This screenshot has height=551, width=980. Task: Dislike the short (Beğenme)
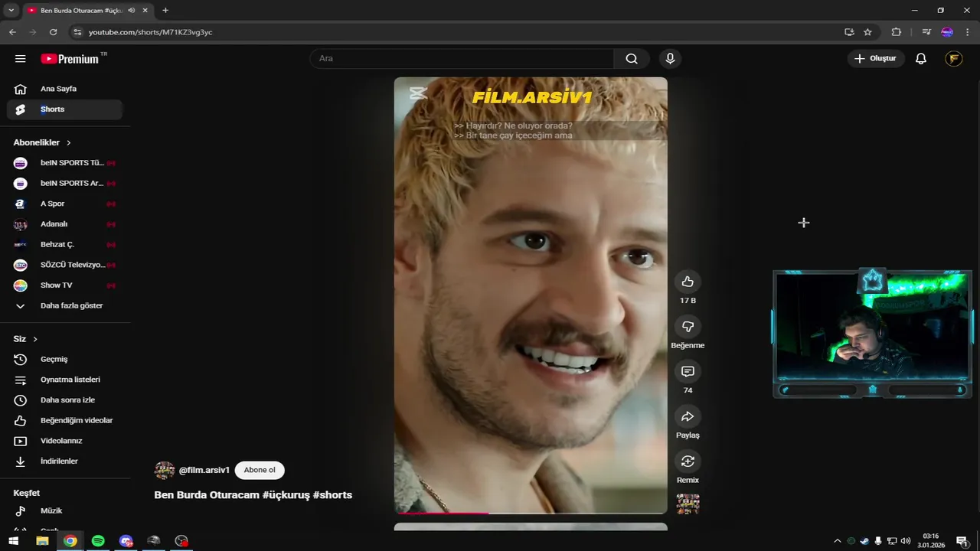click(x=688, y=327)
